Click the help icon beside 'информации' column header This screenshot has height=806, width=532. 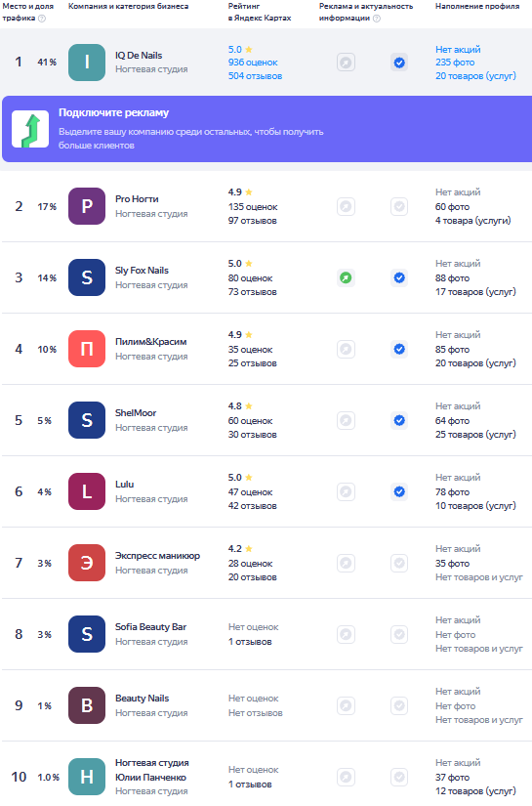click(x=377, y=19)
